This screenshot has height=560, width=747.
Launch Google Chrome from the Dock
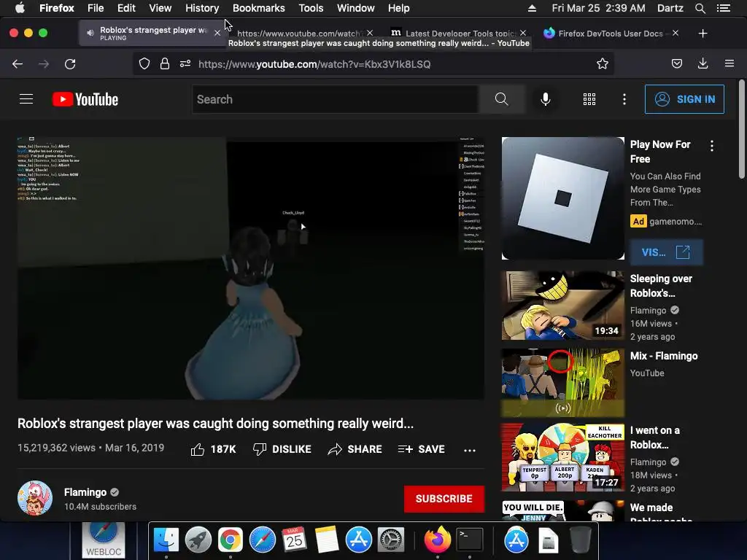tap(230, 540)
